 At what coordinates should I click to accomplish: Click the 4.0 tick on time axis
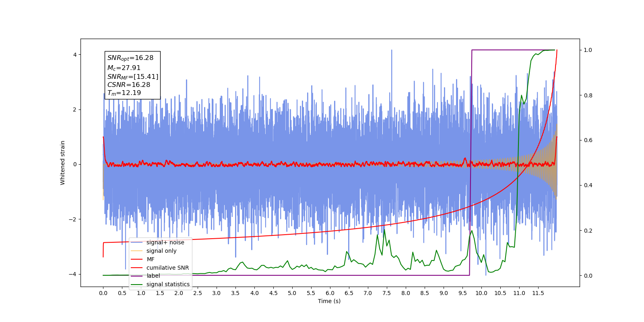(x=254, y=293)
